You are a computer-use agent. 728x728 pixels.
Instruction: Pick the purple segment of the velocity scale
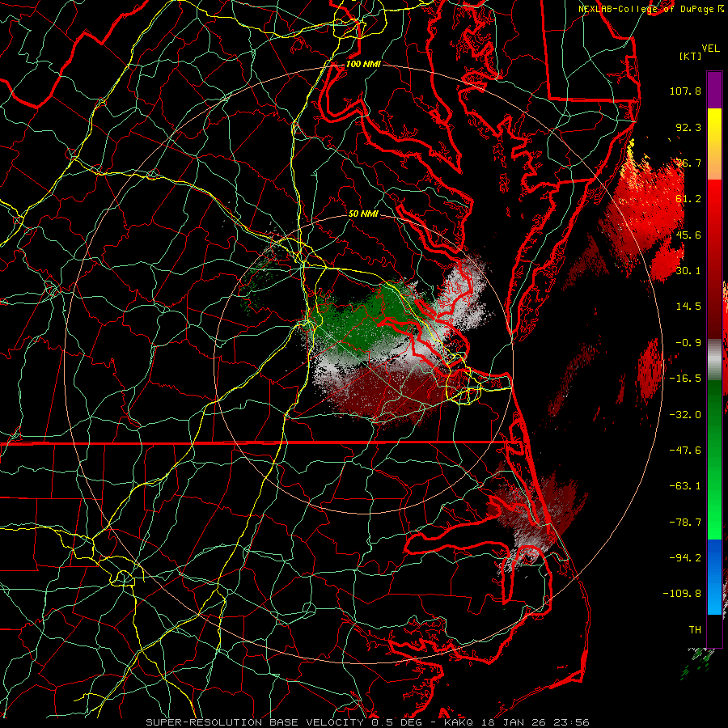click(714, 90)
